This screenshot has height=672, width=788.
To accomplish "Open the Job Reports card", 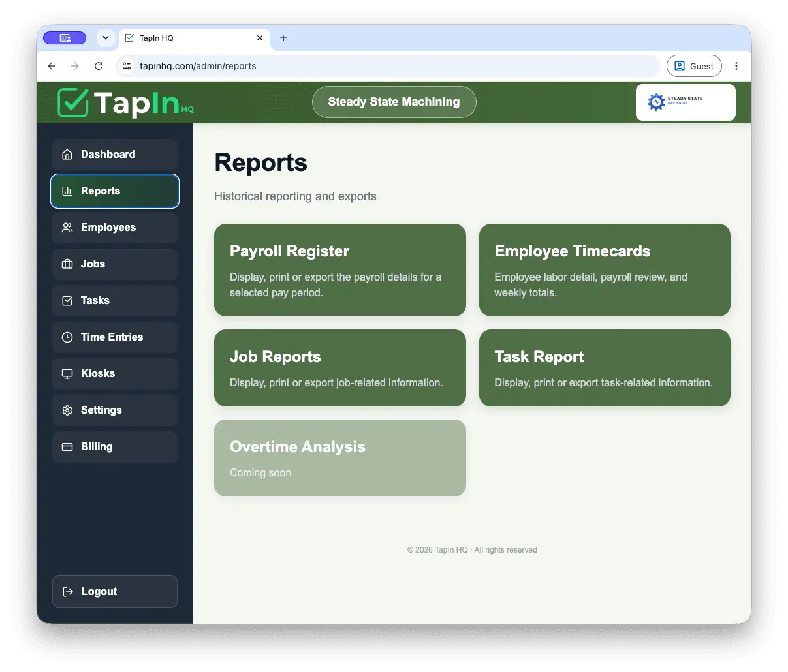I will pos(340,368).
